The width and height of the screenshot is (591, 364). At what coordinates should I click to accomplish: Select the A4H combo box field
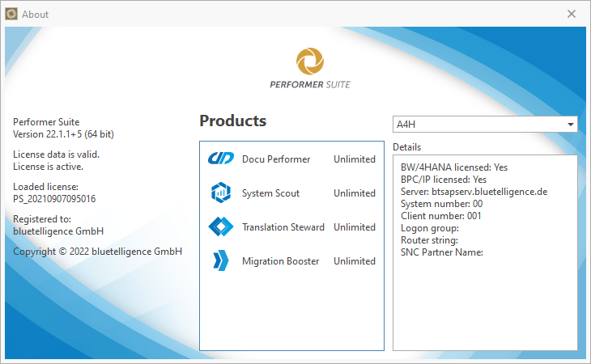pyautogui.click(x=478, y=125)
